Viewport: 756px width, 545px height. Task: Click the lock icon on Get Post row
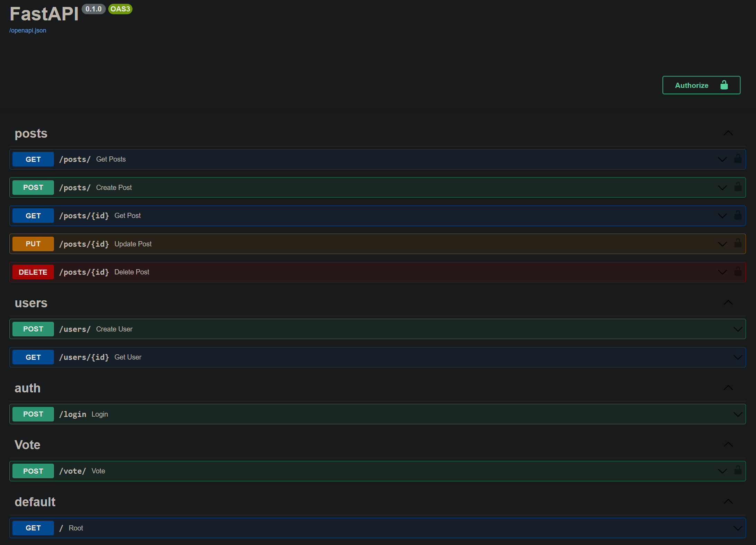738,215
